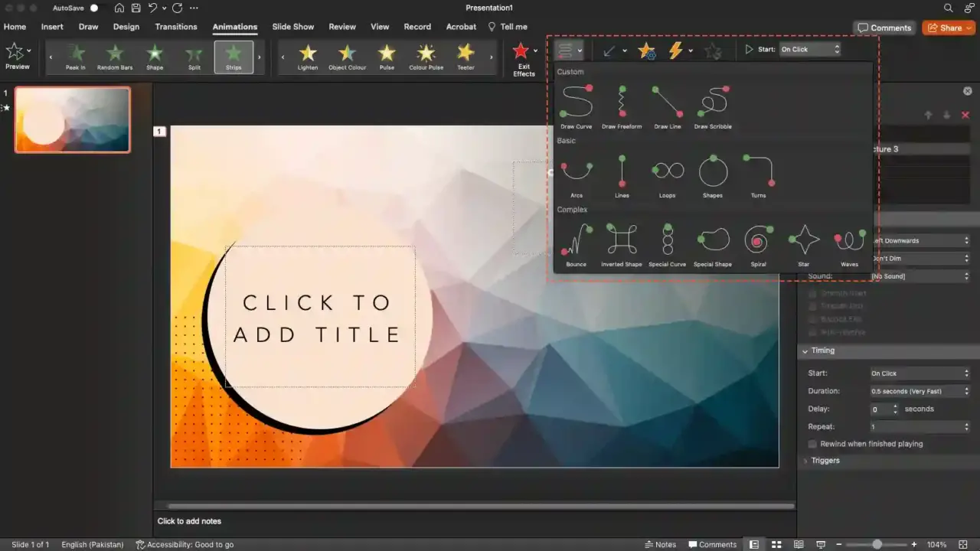Click the Share button
980x551 pixels.
coord(948,27)
